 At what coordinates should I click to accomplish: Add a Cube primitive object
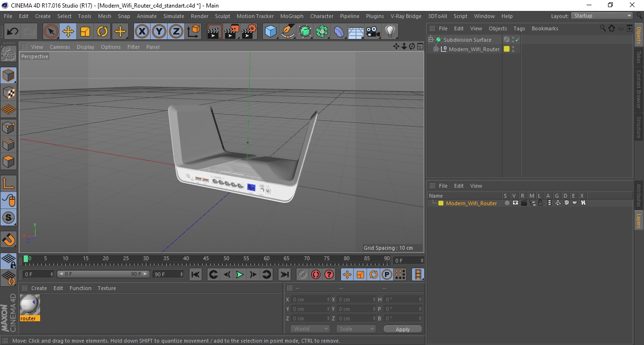pos(271,32)
